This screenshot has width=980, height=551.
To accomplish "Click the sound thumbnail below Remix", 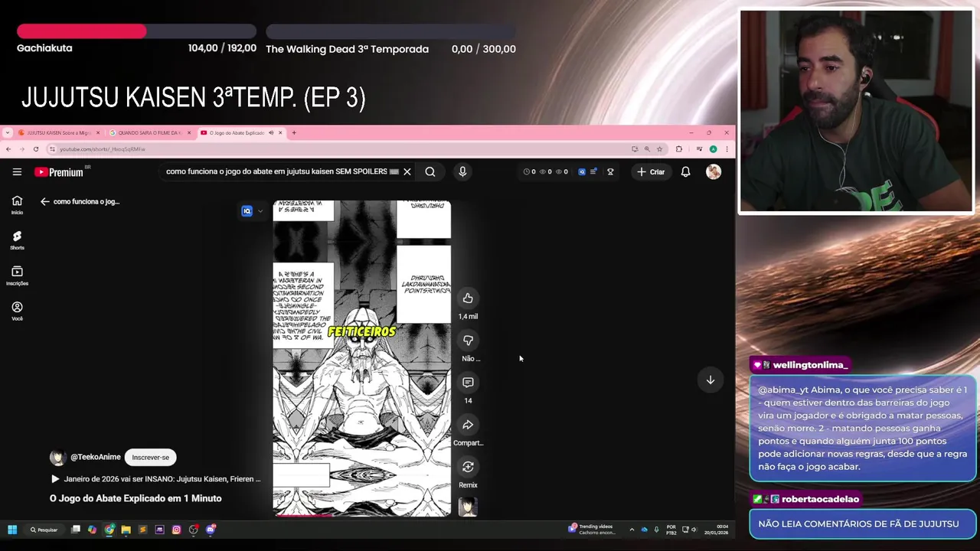I will 468,507.
